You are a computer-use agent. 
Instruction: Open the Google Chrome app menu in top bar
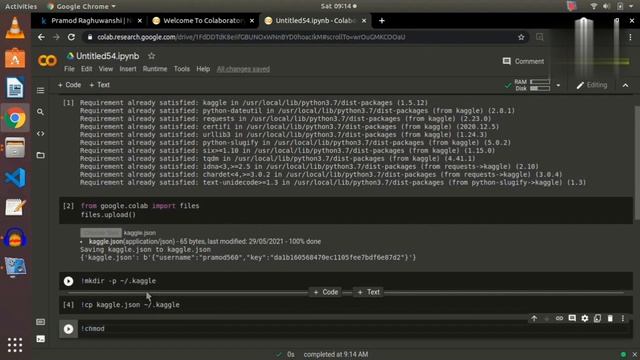coord(81,6)
